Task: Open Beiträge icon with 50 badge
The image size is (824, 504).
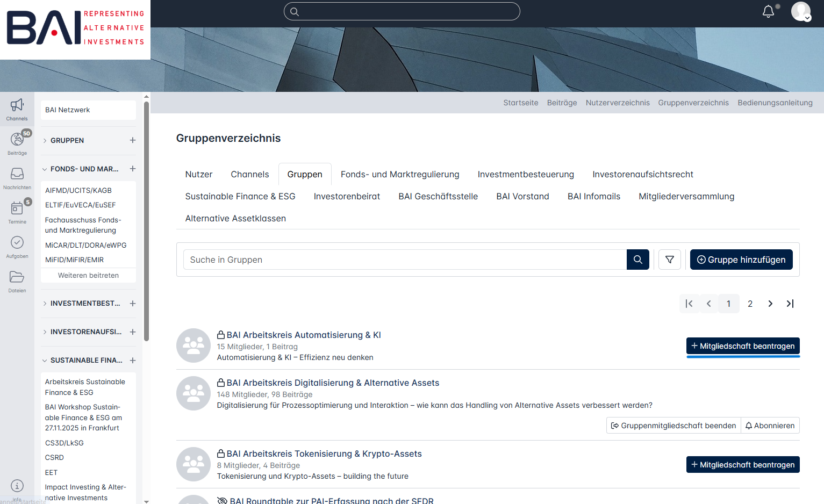Action: click(x=17, y=140)
